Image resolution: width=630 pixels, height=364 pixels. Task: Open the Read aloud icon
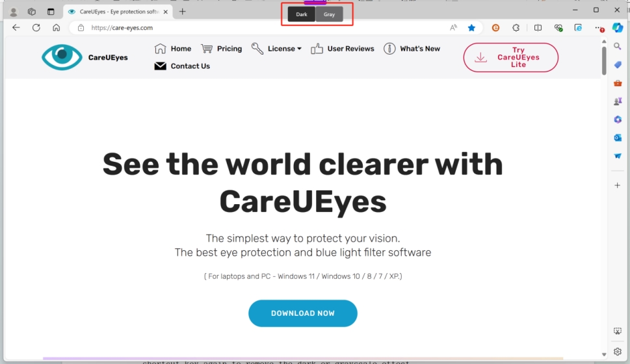pos(453,28)
